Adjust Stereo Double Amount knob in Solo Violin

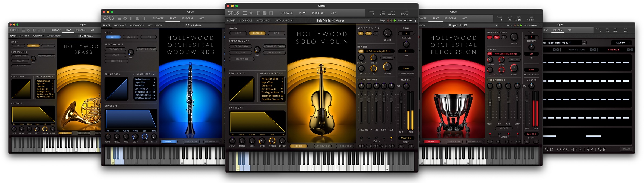387,33
